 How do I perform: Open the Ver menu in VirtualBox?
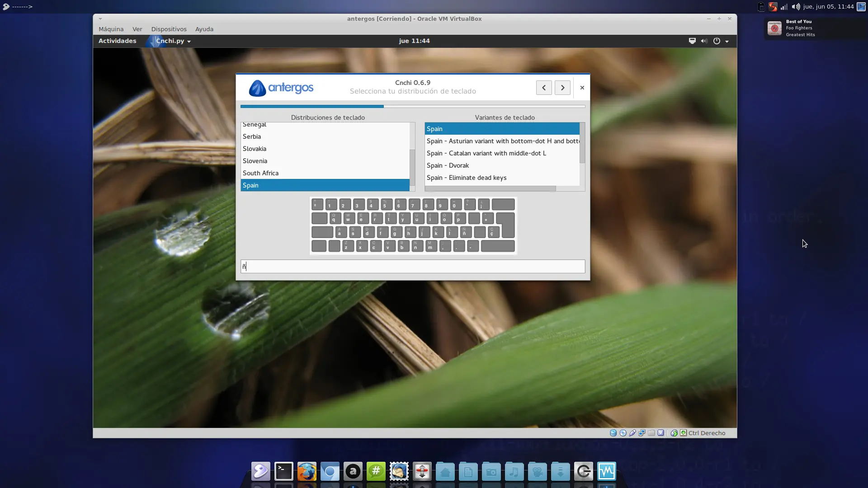pos(137,29)
